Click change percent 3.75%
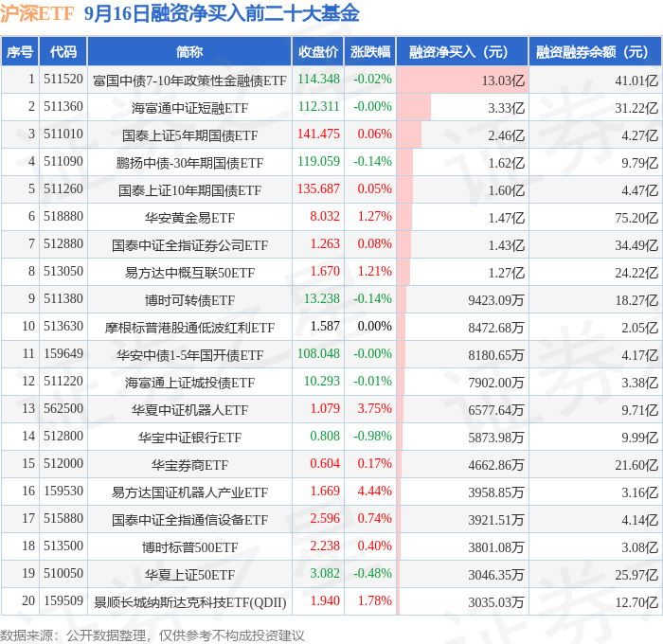This screenshot has height=644, width=663. pos(375,409)
